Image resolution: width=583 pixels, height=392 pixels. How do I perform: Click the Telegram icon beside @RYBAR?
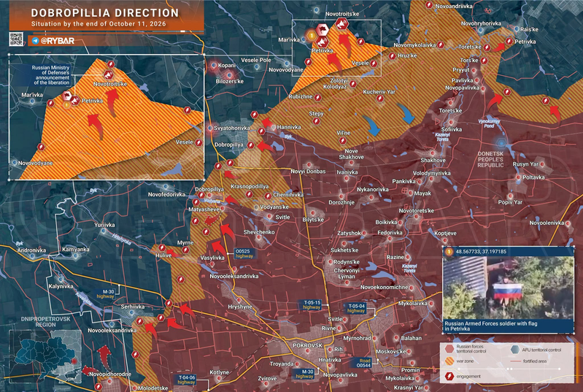point(35,41)
